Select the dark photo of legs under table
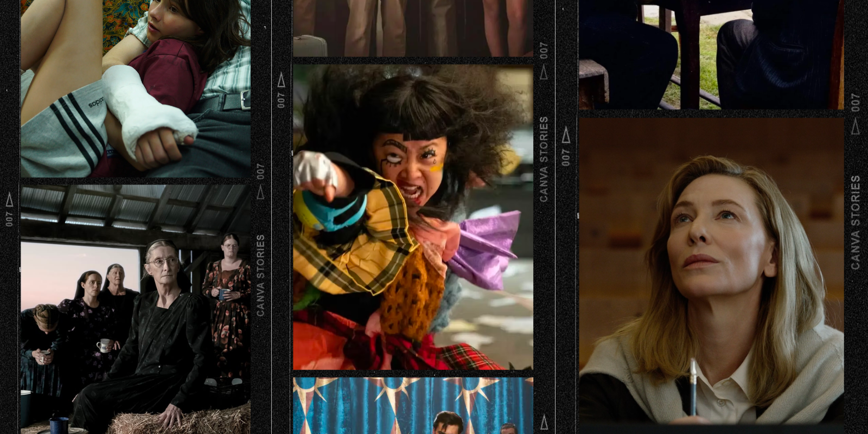Viewport: 868px width, 434px height. tap(711, 54)
